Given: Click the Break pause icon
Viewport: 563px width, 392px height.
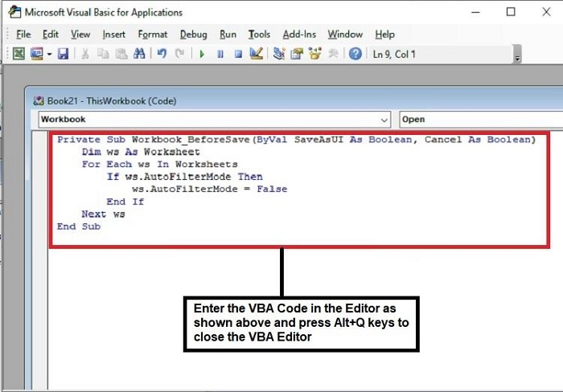Looking at the screenshot, I should (x=220, y=54).
